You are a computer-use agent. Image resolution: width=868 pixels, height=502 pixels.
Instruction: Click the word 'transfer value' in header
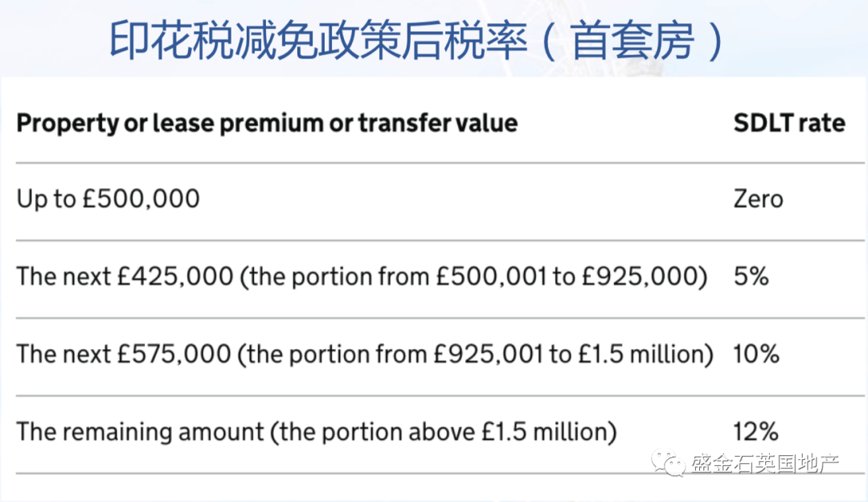click(x=438, y=123)
